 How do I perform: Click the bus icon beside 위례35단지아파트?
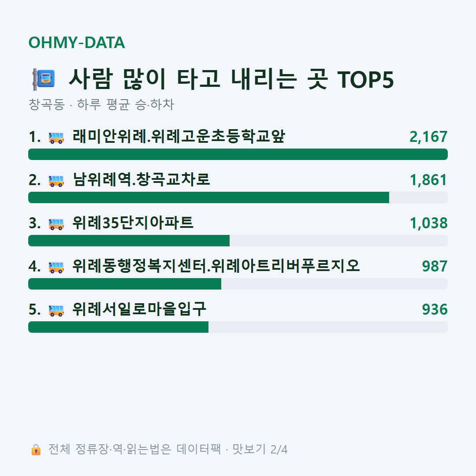pyautogui.click(x=56, y=224)
